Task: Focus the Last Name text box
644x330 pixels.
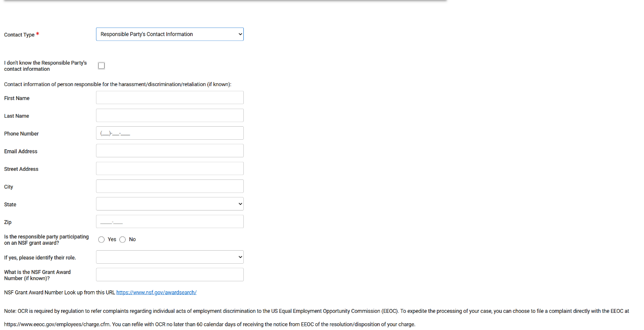Action: [169, 115]
